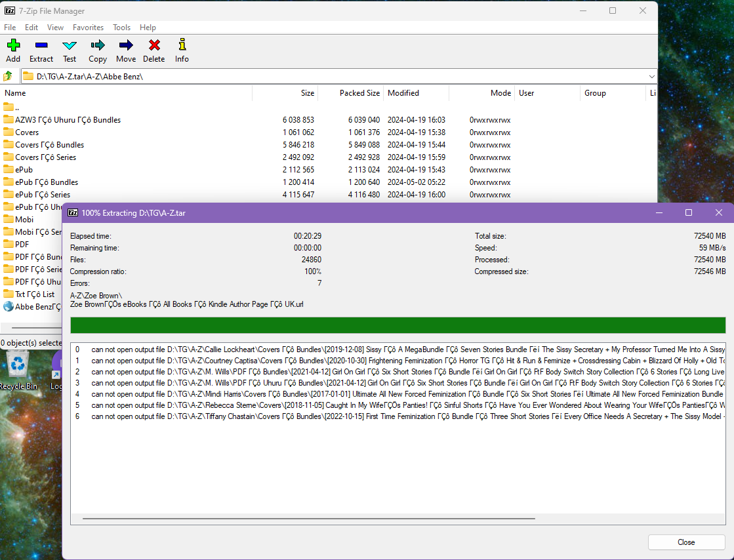734x560 pixels.
Task: Go up one folder level icon
Action: click(x=9, y=76)
